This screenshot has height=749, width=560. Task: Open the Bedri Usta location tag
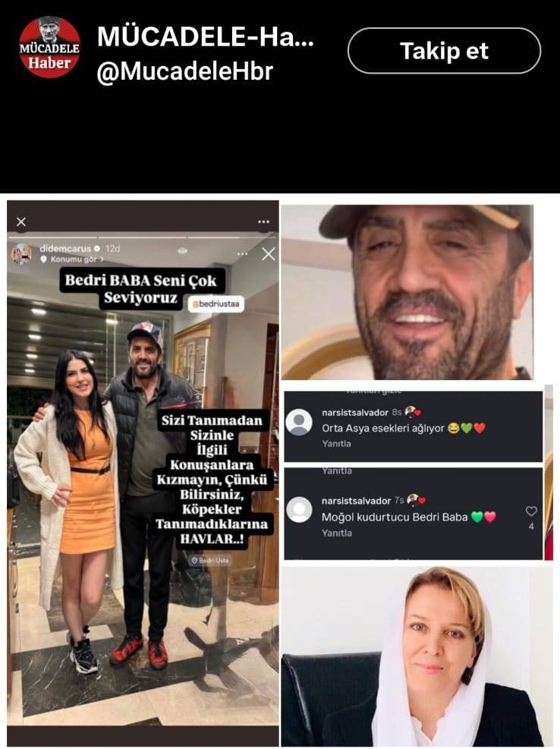coord(209,560)
